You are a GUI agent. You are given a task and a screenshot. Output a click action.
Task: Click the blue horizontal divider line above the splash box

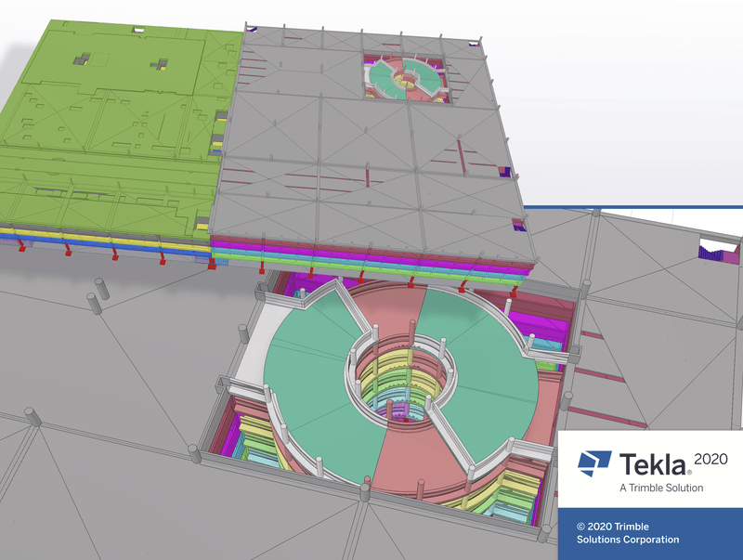(632, 206)
